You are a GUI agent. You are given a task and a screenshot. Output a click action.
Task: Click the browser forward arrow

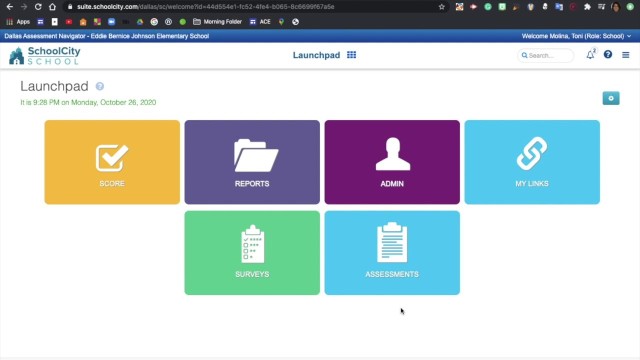24,7
